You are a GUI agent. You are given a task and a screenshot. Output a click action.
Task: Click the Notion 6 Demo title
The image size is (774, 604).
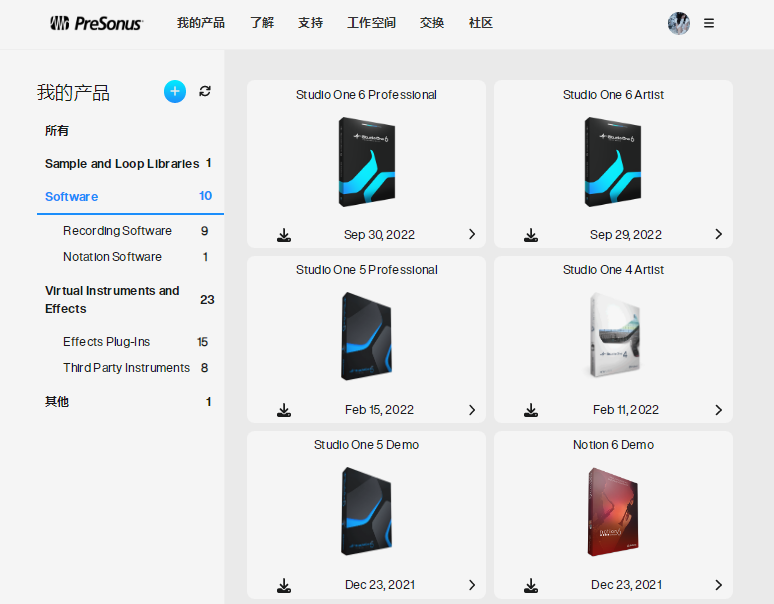(x=614, y=445)
